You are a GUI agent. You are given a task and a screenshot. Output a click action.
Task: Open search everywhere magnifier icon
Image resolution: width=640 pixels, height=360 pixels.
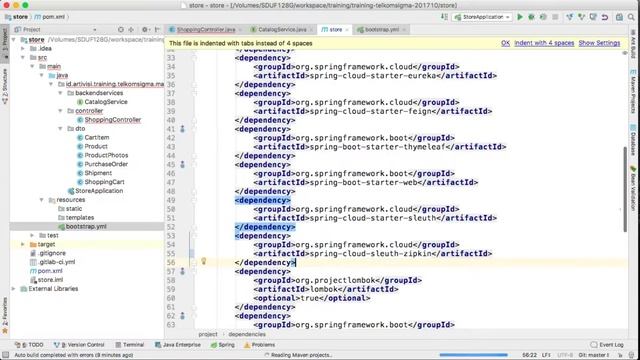click(631, 17)
